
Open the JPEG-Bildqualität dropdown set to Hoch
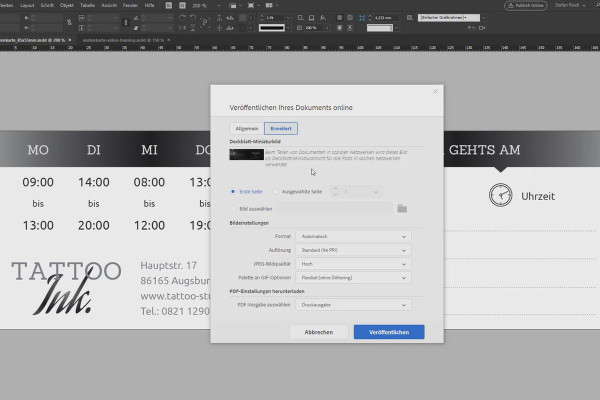pyautogui.click(x=354, y=264)
